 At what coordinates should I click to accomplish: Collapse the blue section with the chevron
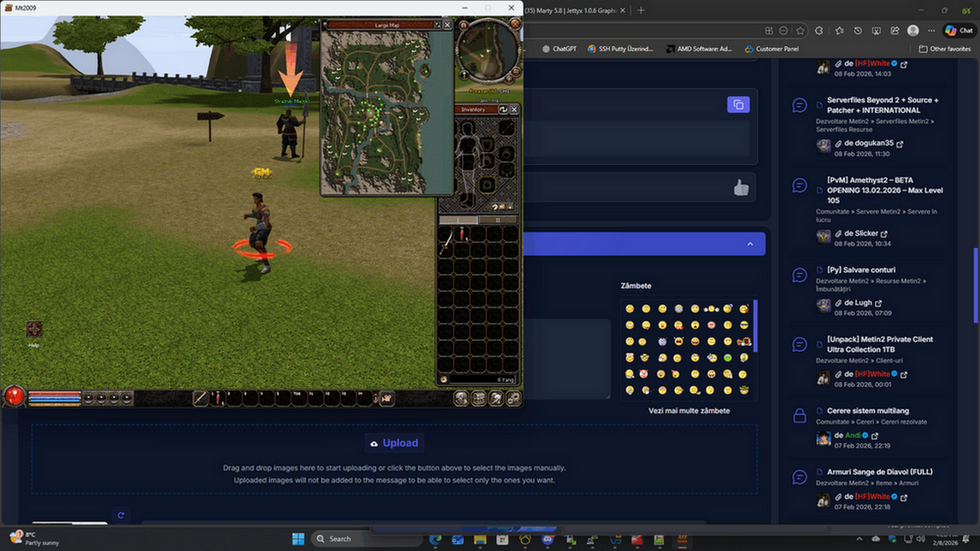pyautogui.click(x=750, y=244)
